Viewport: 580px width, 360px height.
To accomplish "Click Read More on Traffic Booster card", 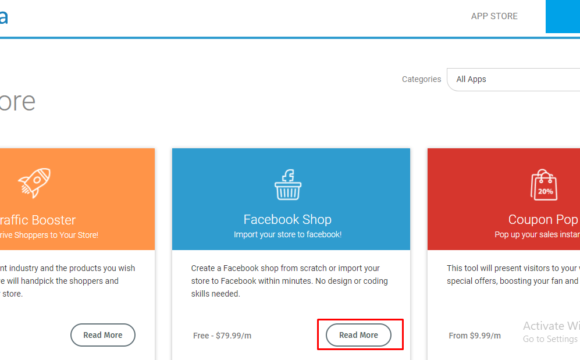I will tap(103, 335).
